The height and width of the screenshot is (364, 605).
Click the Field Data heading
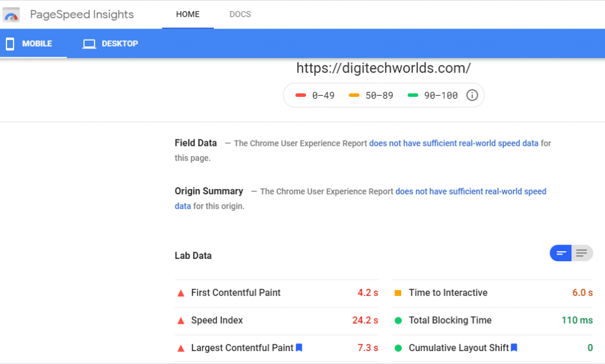196,143
